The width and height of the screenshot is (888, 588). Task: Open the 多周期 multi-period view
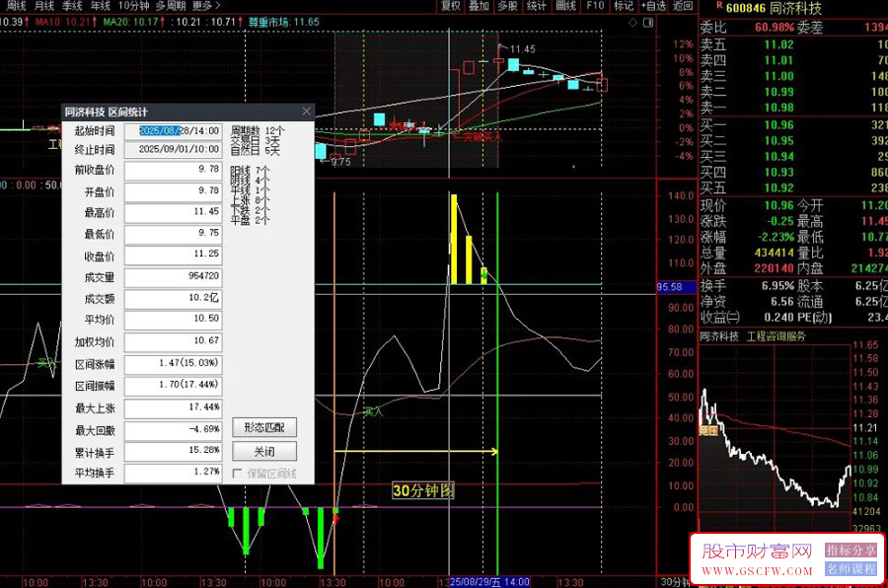click(171, 6)
